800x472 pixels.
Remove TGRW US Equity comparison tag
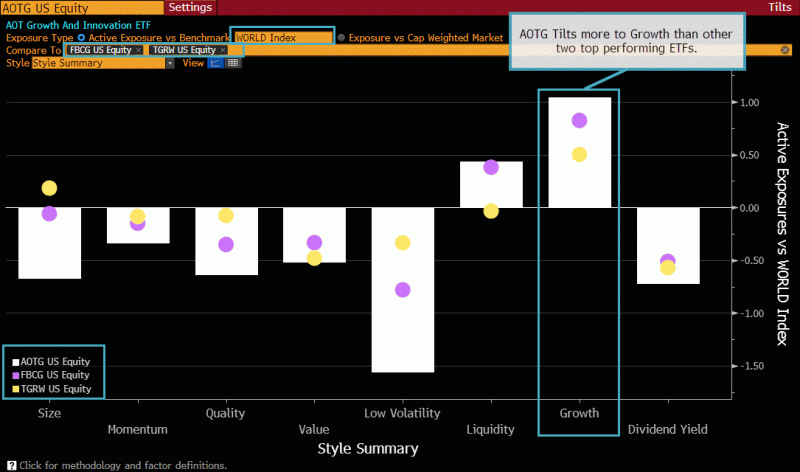pos(223,50)
